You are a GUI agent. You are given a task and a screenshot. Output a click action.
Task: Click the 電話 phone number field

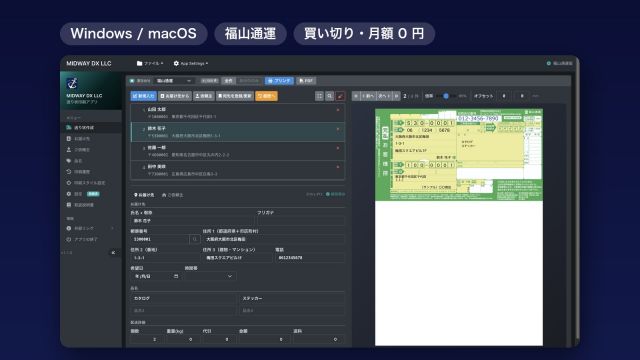tap(310, 258)
